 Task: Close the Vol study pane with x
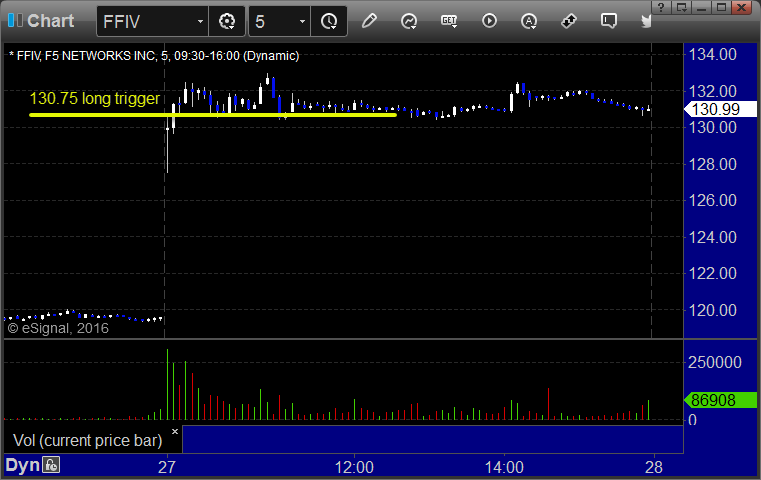[x=175, y=431]
